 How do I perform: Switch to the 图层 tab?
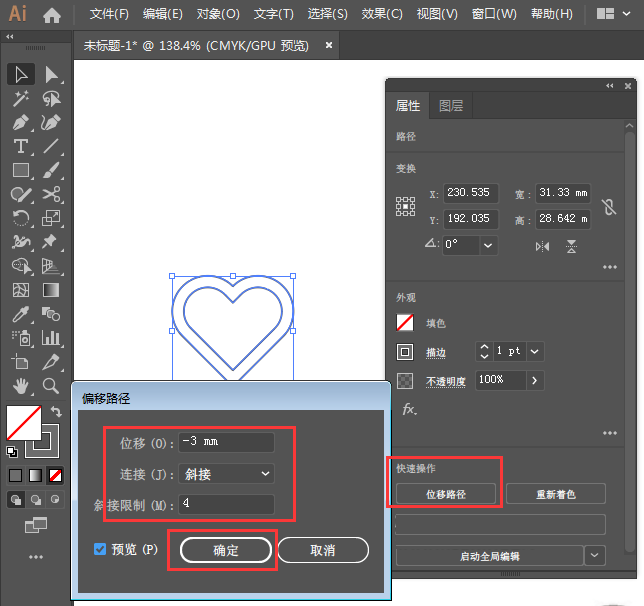tap(451, 106)
